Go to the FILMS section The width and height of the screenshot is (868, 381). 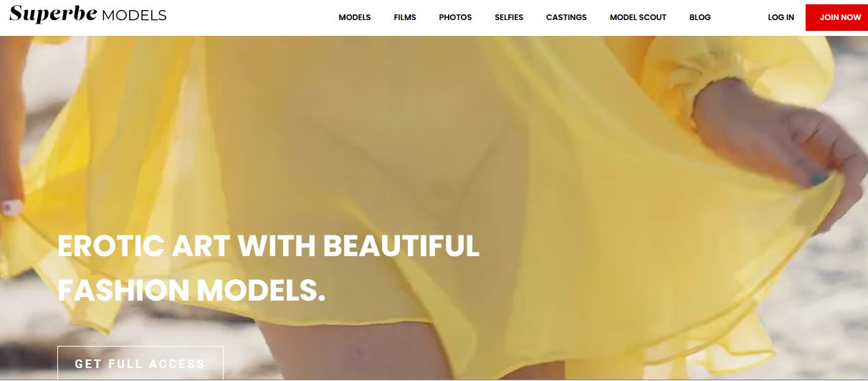click(405, 17)
